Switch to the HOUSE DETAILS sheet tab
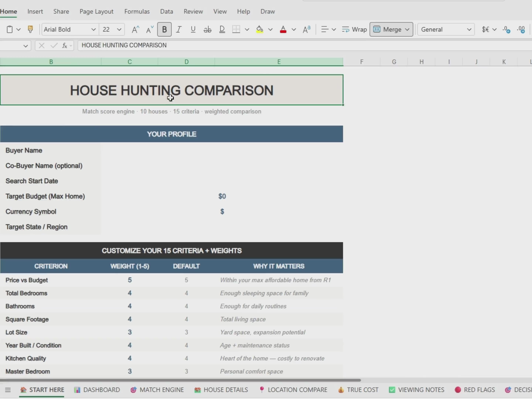532x399 pixels. pyautogui.click(x=221, y=390)
